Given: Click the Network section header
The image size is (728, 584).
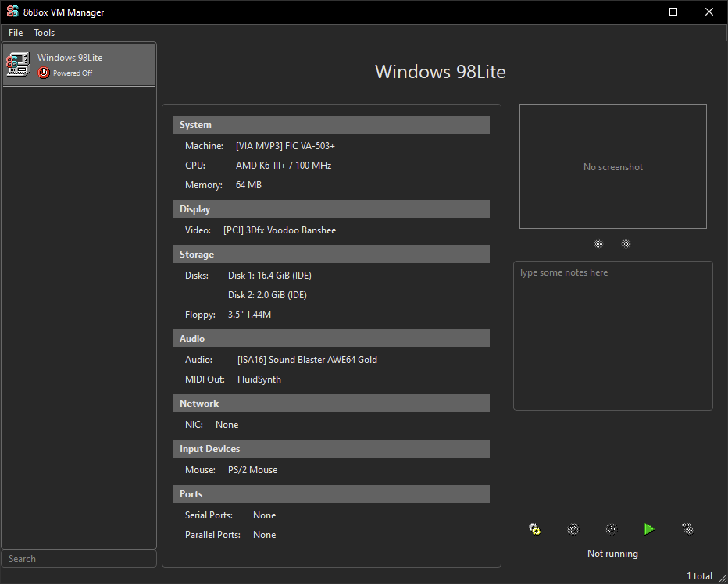Looking at the screenshot, I should click(x=331, y=404).
